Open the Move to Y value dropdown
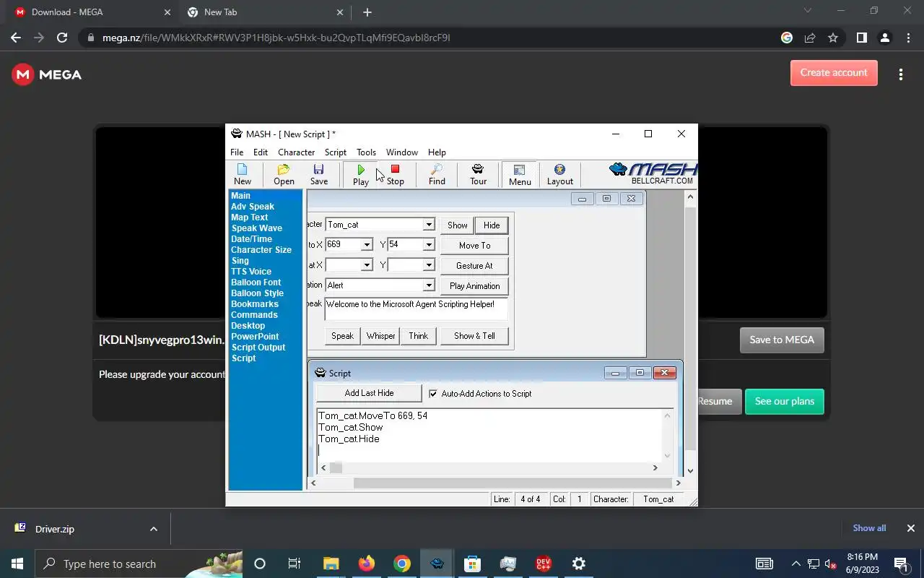Viewport: 924px width, 578px height. tap(429, 245)
